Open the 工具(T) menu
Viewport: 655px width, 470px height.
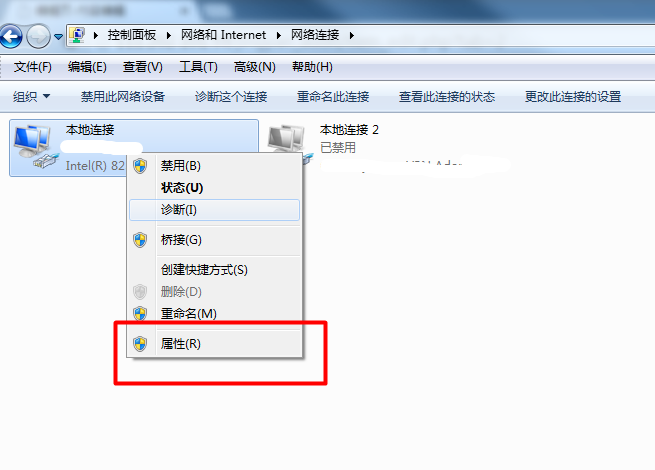tap(198, 67)
